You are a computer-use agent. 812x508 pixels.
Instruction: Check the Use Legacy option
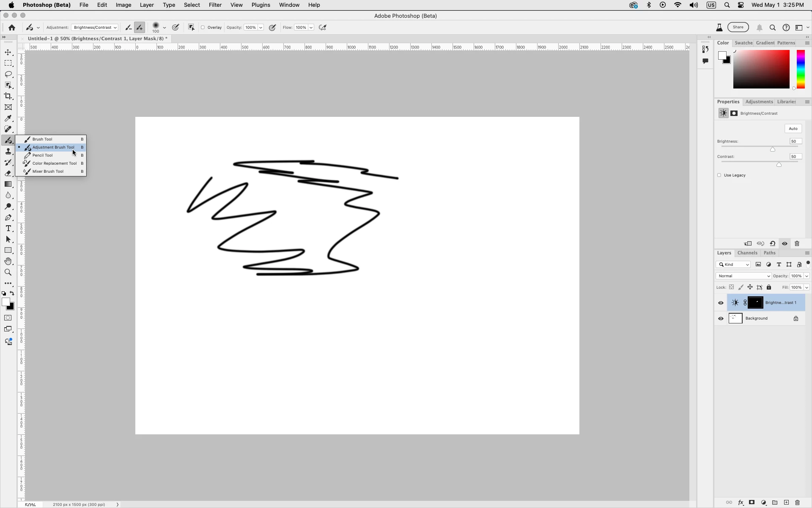click(x=719, y=175)
